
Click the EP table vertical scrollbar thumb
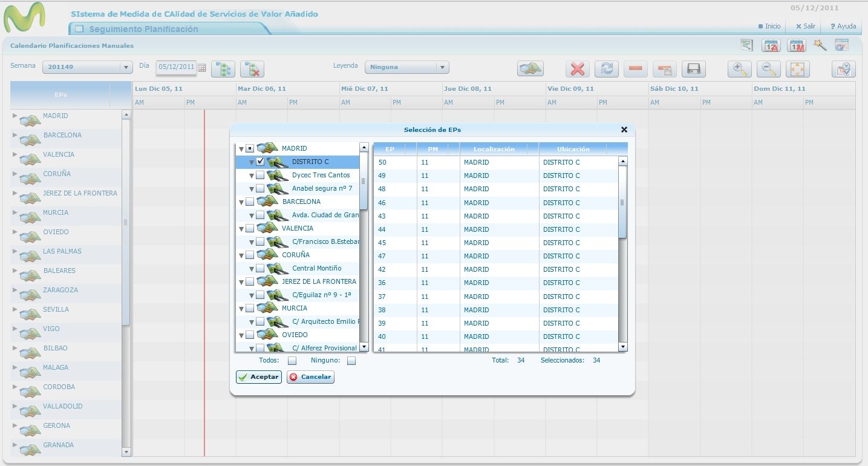coord(622,202)
